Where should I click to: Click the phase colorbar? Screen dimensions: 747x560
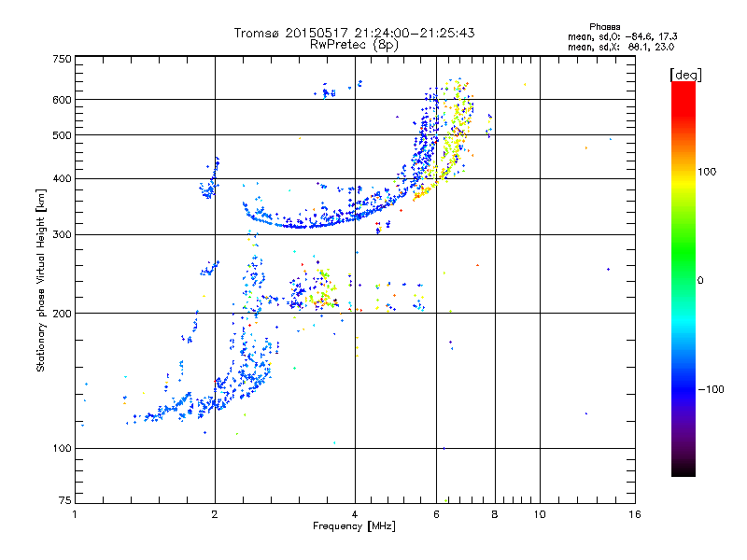684,279
